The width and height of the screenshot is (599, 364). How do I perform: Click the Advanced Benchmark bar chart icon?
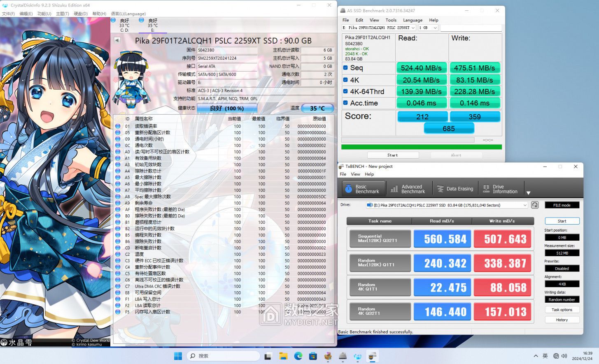[394, 189]
